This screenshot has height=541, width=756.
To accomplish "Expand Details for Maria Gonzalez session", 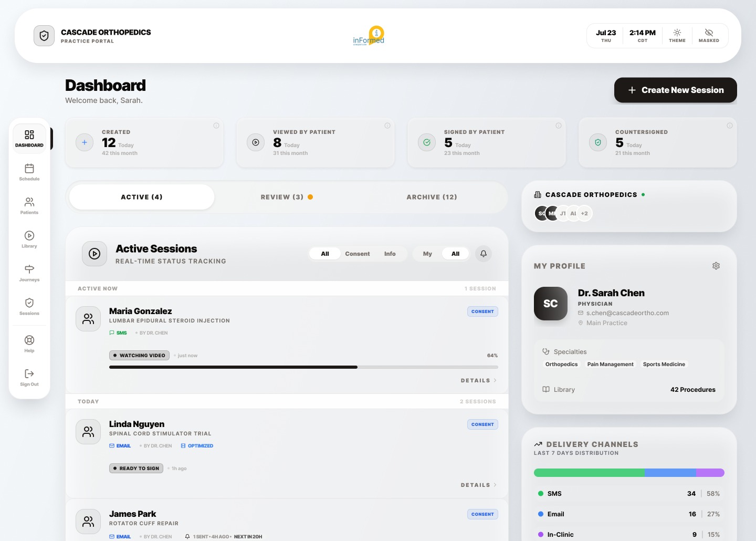I will click(x=479, y=380).
